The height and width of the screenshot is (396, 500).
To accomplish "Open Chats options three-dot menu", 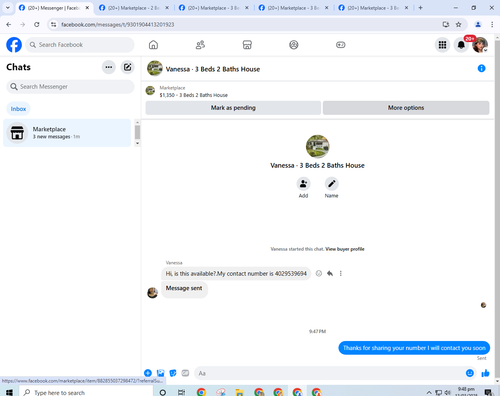I will (x=109, y=67).
